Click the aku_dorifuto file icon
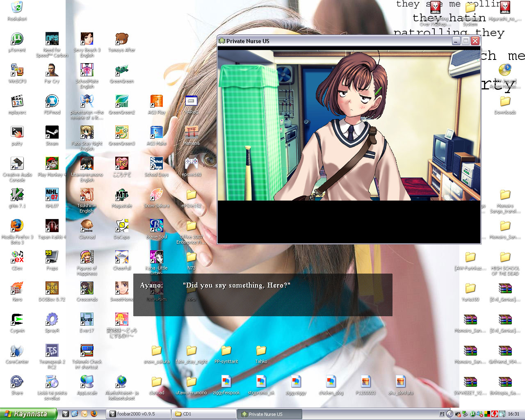Image resolution: width=525 pixels, height=420 pixels. point(401,382)
